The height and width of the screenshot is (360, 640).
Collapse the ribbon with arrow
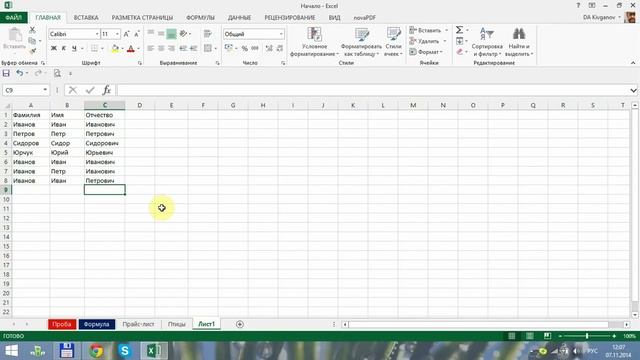pyautogui.click(x=633, y=63)
